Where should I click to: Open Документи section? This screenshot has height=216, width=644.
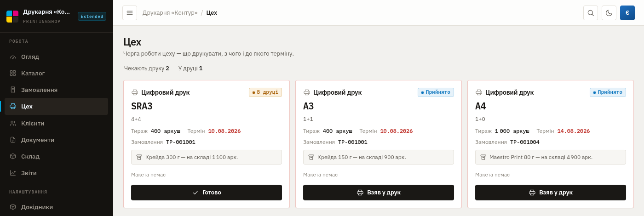(56, 140)
